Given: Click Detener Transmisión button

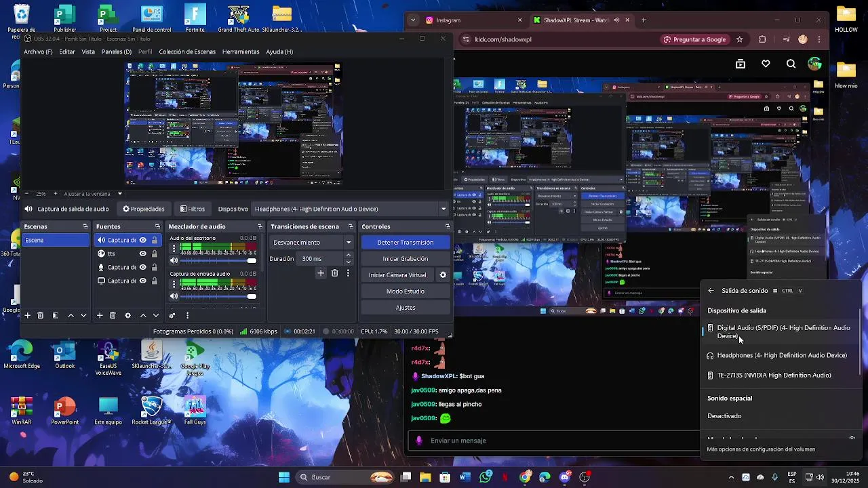Looking at the screenshot, I should (x=406, y=242).
